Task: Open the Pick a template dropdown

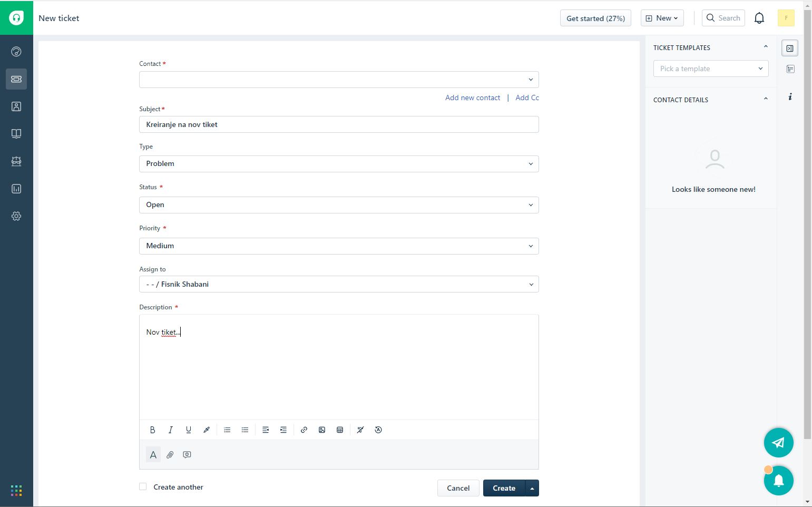Action: coord(710,69)
